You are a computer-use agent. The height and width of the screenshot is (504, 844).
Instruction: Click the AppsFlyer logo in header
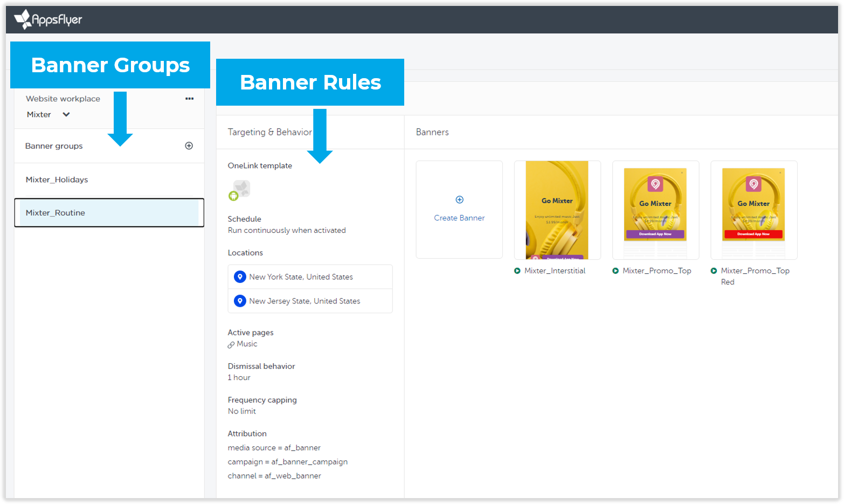48,19
